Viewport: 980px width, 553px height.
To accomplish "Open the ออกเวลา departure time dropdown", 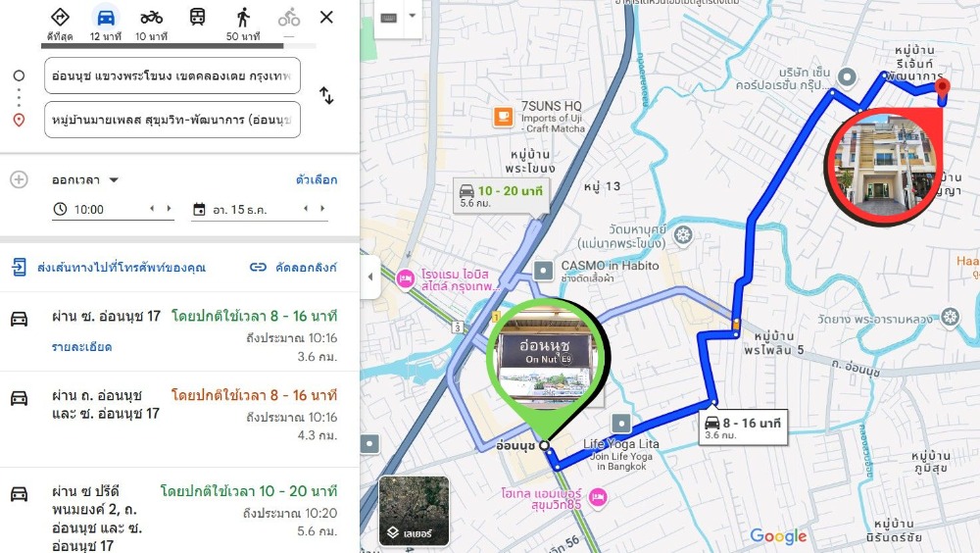I will [x=85, y=180].
